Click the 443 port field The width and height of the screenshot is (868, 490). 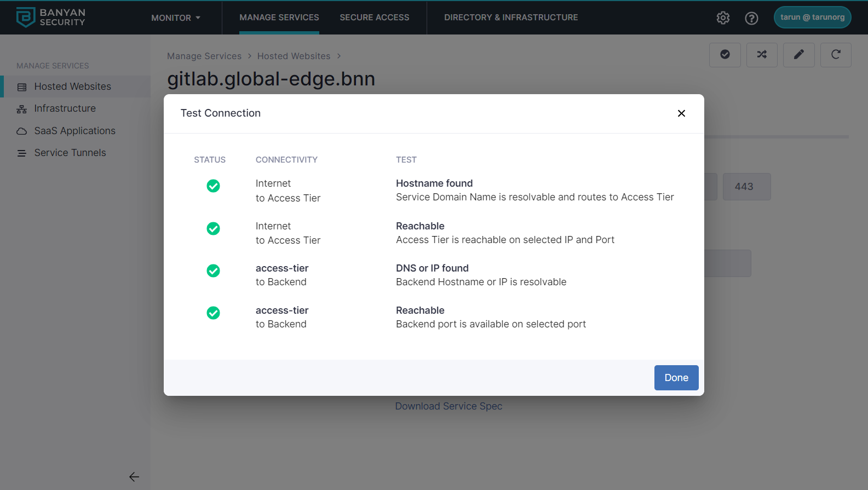[x=746, y=187]
